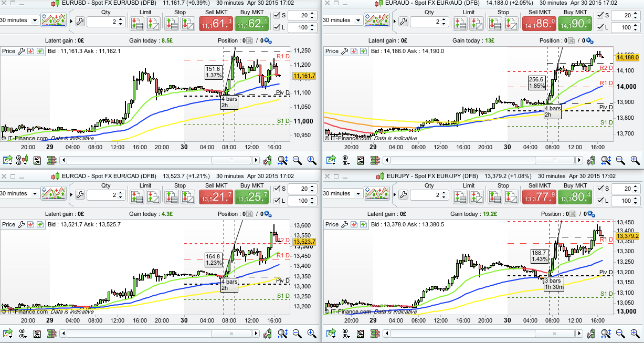This screenshot has width=644, height=343.
Task: Open indicators and templates in EURUSD window
Action: 54,21
